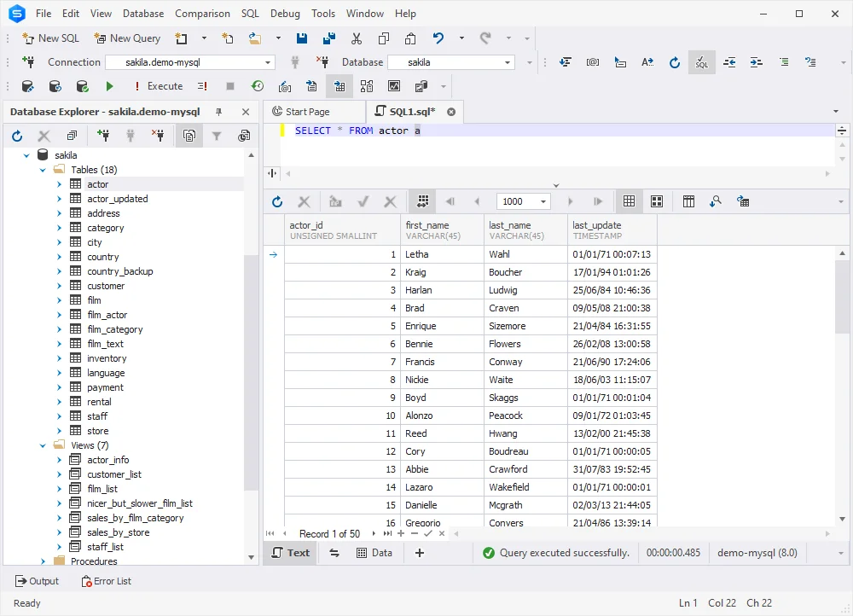Click the Cut scissors icon
Viewport: 853px width, 616px height.
[x=357, y=38]
